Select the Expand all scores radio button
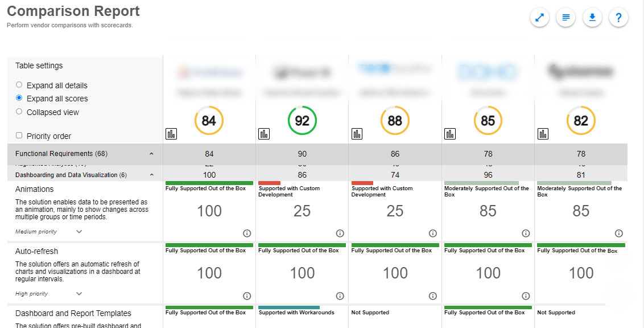 point(19,98)
